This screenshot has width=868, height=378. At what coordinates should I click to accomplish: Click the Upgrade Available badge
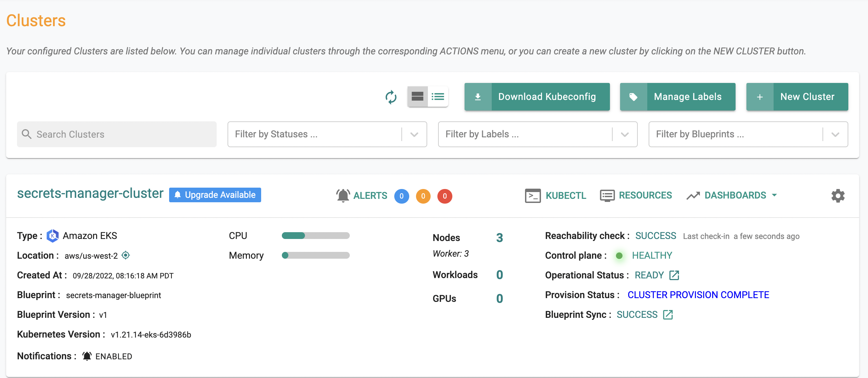pyautogui.click(x=215, y=195)
